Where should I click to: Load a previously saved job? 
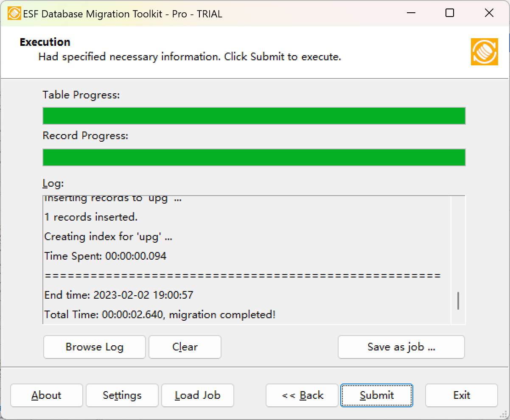click(x=197, y=395)
